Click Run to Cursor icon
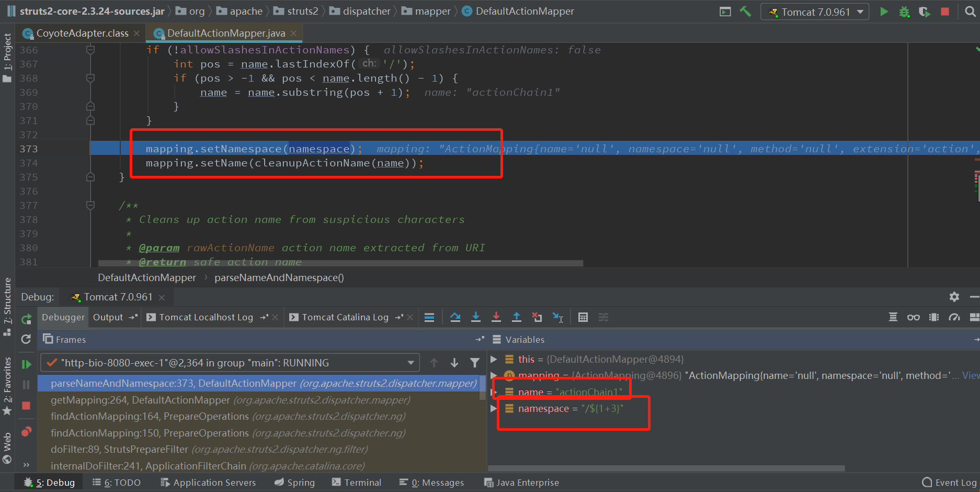The image size is (980, 492). (558, 317)
